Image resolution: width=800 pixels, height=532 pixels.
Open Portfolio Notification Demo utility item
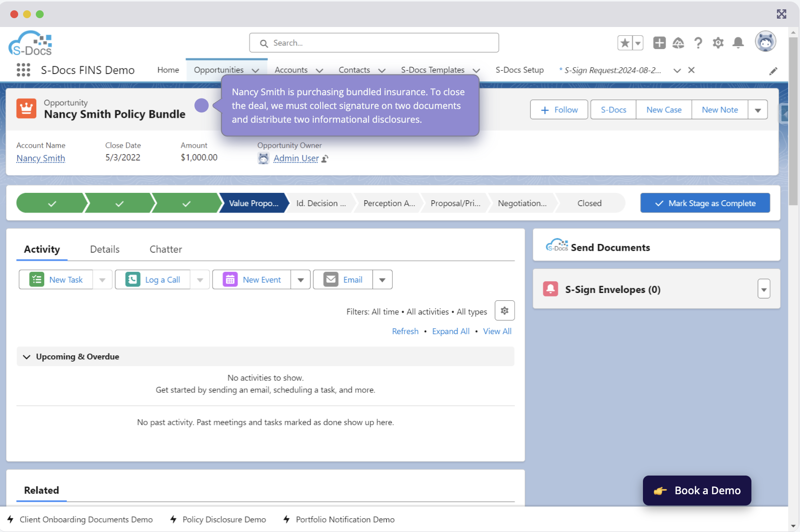[x=339, y=519]
